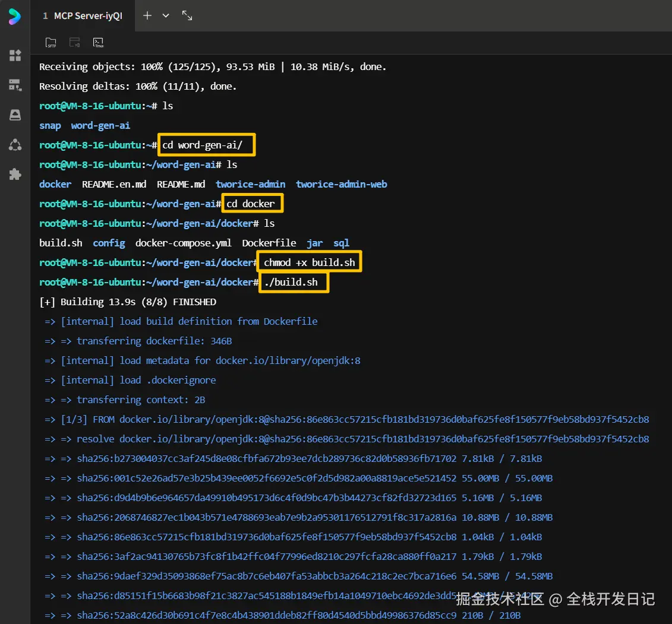
Task: Click the 'chmod +x build.sh' command text
Action: (x=310, y=262)
